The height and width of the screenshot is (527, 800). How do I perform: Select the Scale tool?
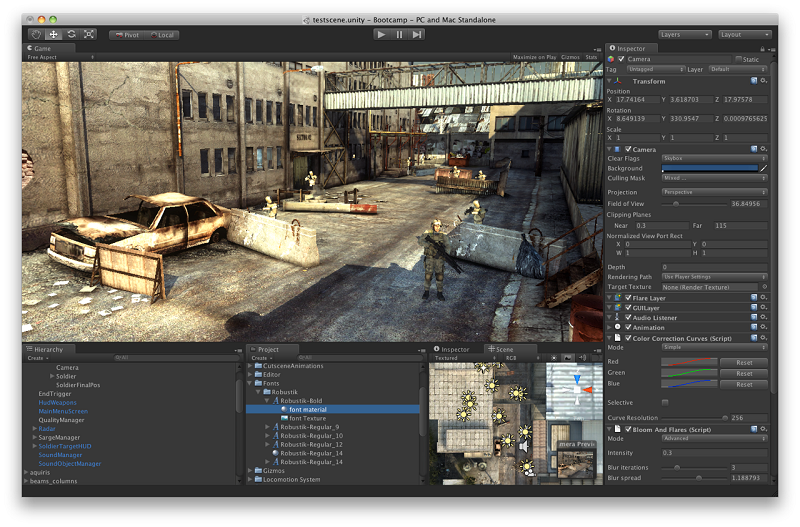(x=88, y=34)
